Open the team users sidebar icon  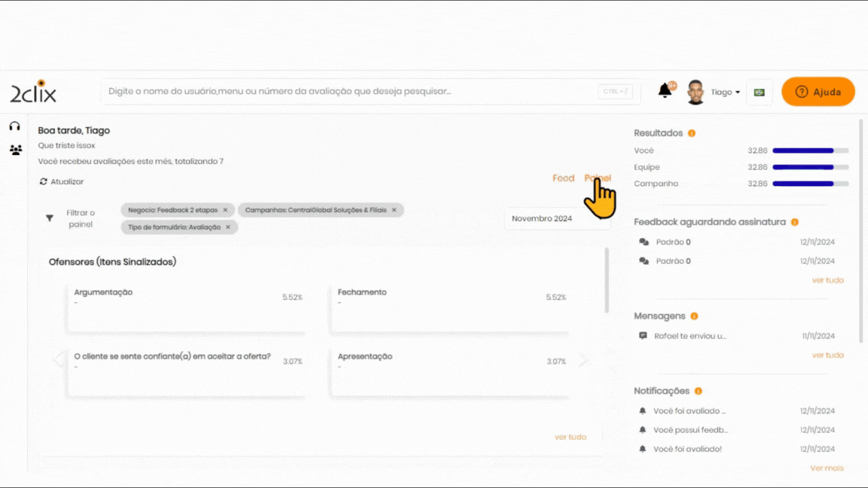coord(15,150)
